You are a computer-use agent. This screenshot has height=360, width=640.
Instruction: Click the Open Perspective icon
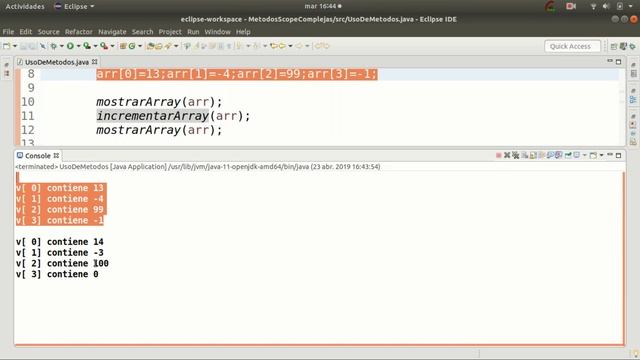613,47
